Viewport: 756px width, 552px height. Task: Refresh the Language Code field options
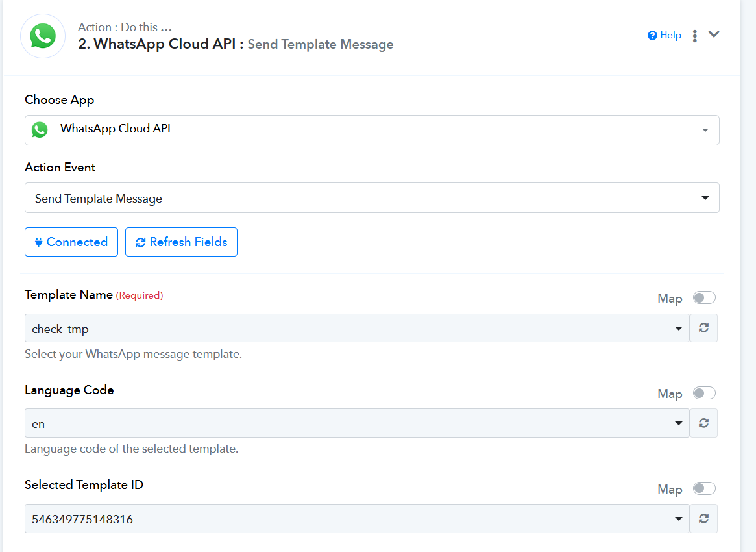point(703,423)
